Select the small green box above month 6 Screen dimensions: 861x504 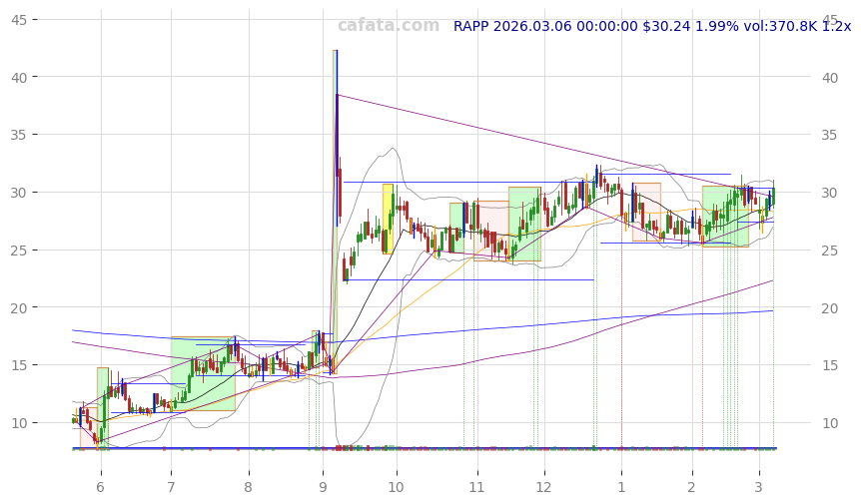[102, 407]
